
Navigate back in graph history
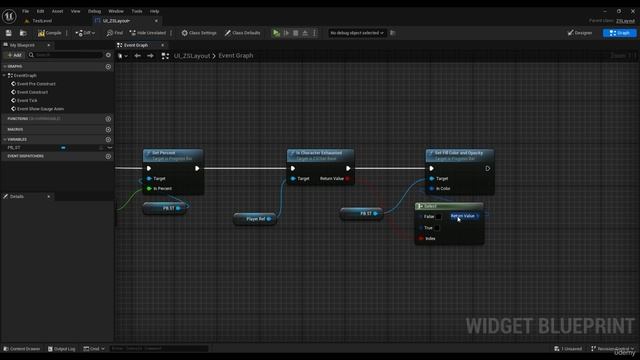[x=138, y=56]
